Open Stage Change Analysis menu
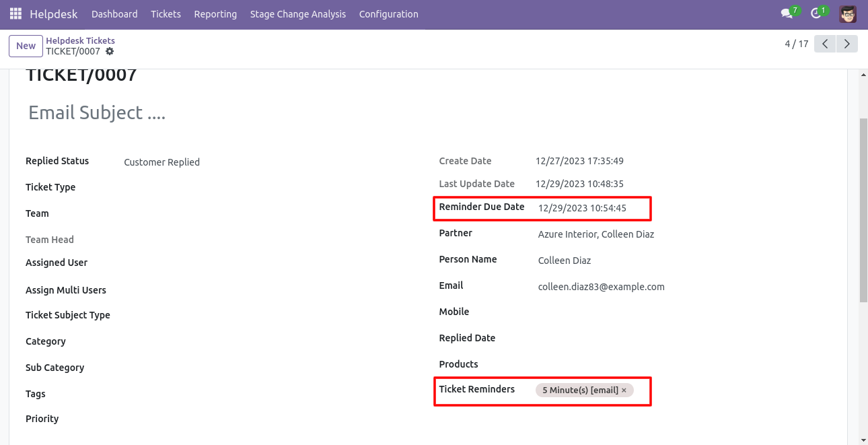 [298, 14]
